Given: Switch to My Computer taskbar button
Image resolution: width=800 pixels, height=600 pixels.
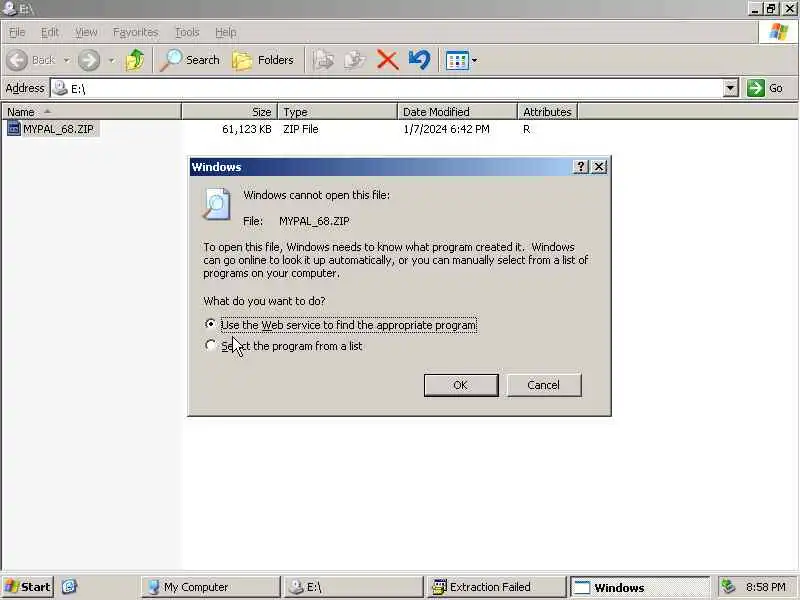Looking at the screenshot, I should pyautogui.click(x=210, y=587).
